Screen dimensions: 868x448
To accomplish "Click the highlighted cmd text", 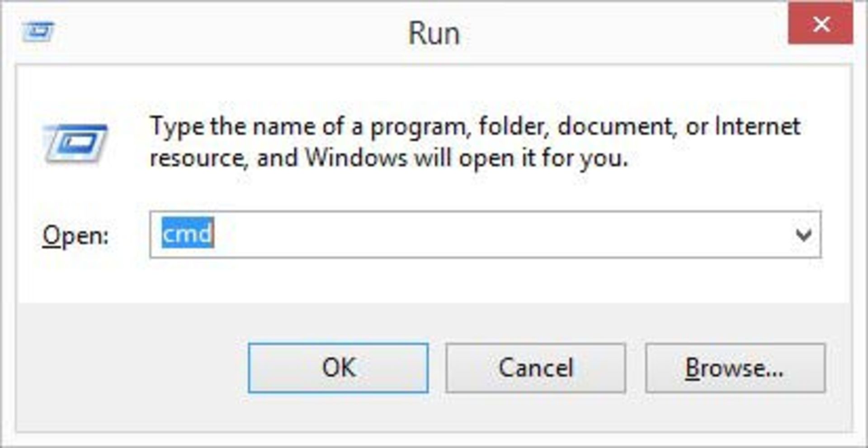I will pos(188,234).
